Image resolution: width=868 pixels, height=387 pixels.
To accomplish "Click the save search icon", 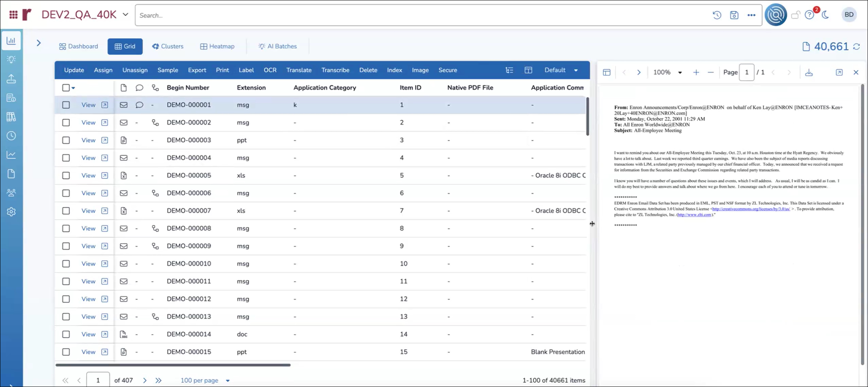I will click(734, 15).
